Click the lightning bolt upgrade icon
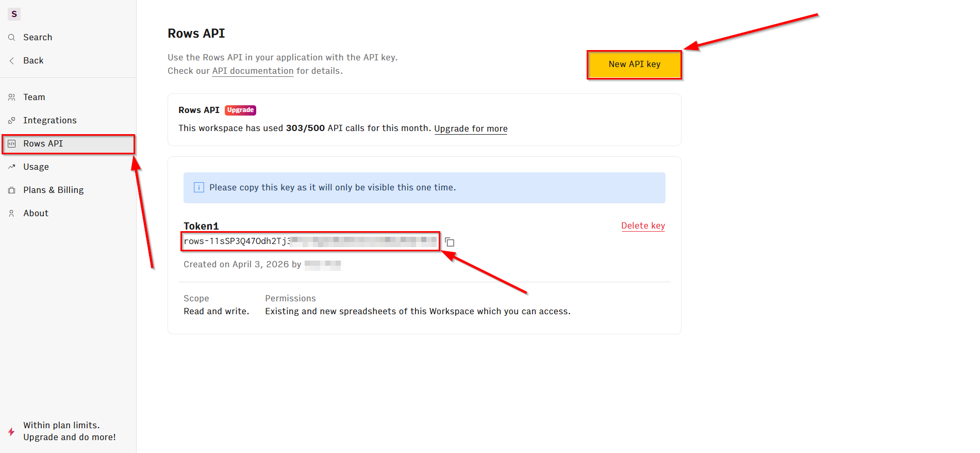Image resolution: width=980 pixels, height=453 pixels. [x=11, y=431]
